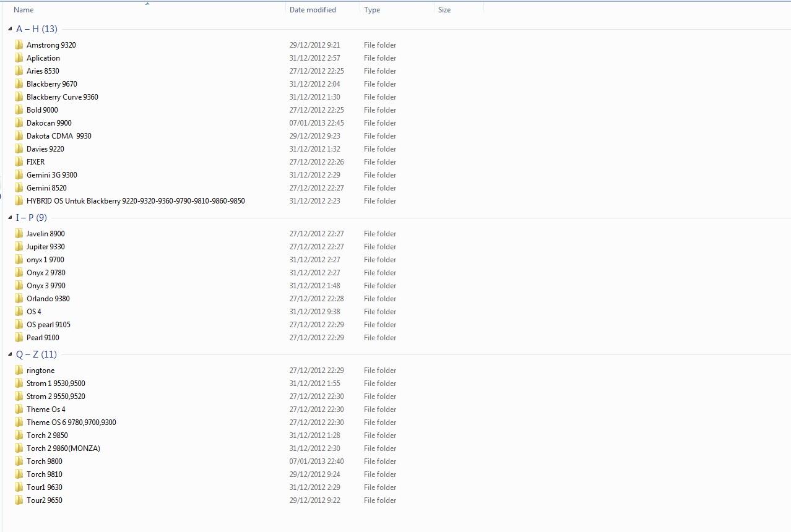
Task: Click the Pearl 9100 folder icon
Action: (x=19, y=338)
